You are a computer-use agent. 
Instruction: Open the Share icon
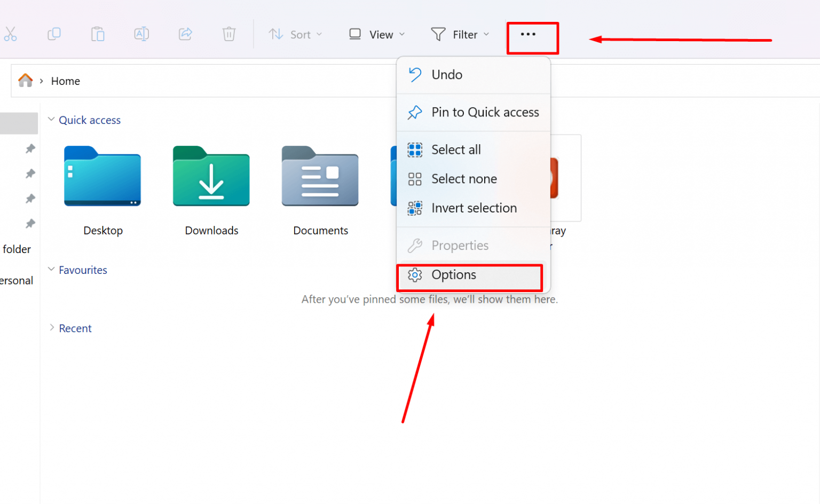[x=185, y=34]
